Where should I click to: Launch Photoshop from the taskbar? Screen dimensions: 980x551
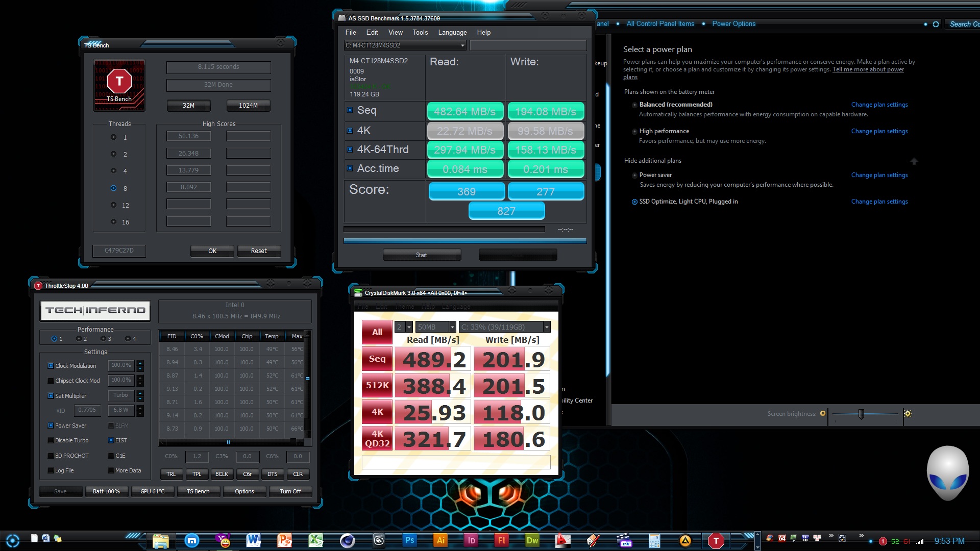(409, 541)
